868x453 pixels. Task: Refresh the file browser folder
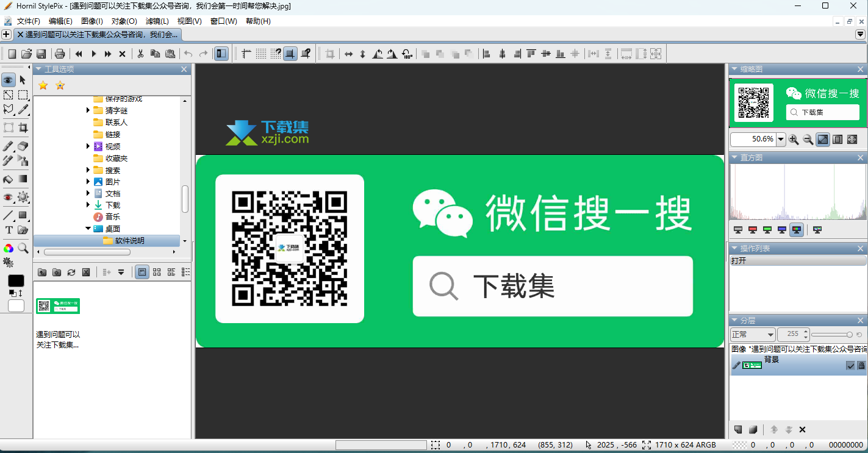pos(71,272)
